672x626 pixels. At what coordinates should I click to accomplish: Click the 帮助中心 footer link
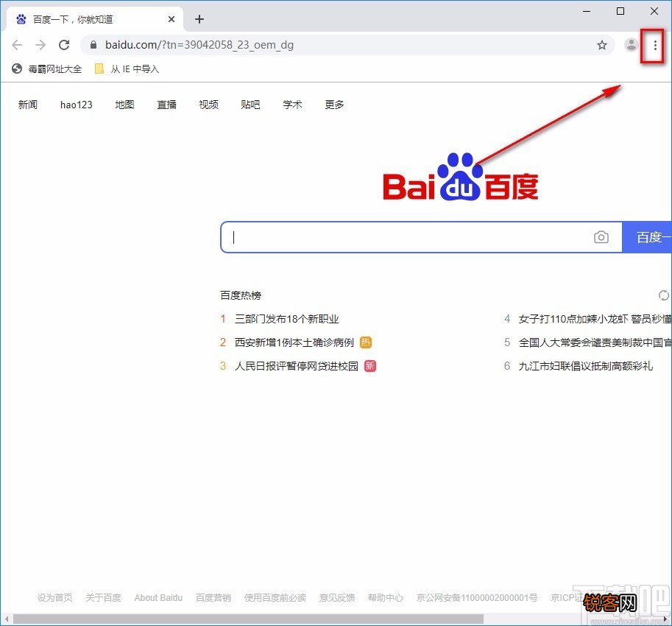point(385,597)
